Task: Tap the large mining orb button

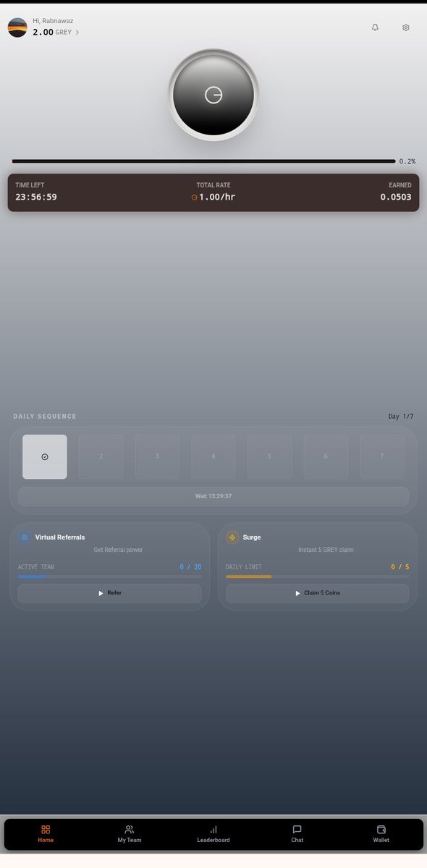Action: pyautogui.click(x=213, y=95)
